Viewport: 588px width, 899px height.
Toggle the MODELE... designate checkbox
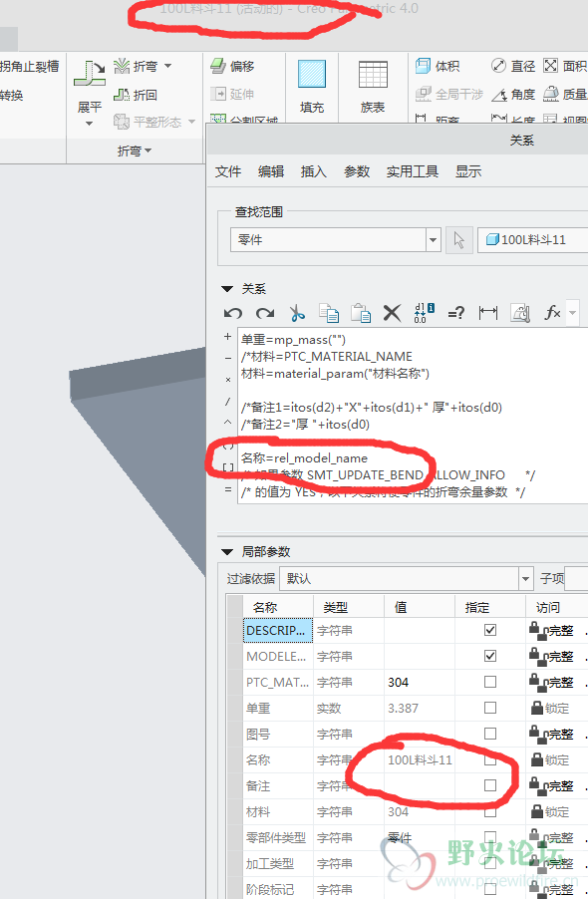coord(490,656)
